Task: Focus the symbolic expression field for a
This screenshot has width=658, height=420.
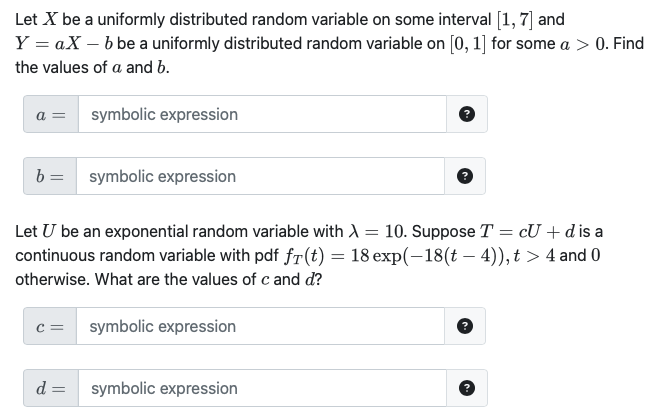Action: pos(262,114)
